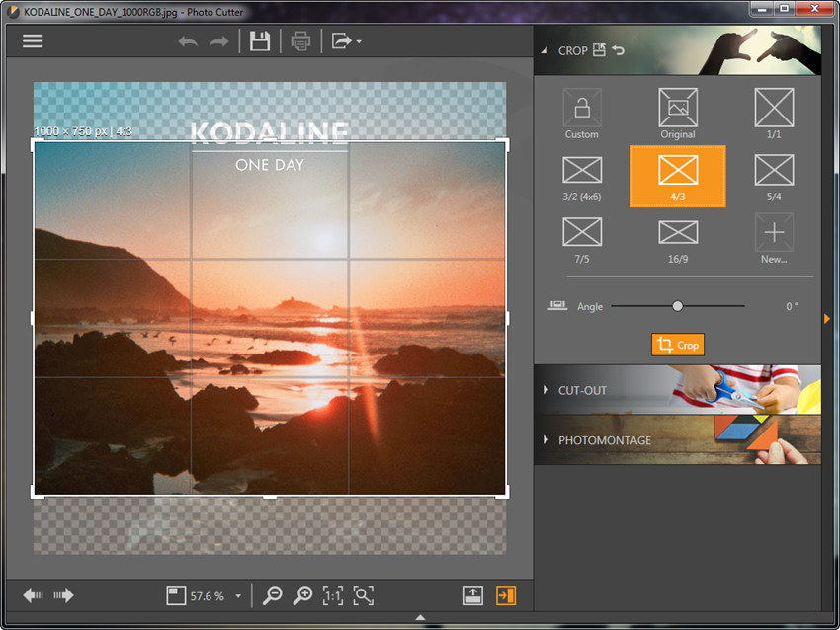Image resolution: width=840 pixels, height=630 pixels.
Task: Print the current photo
Action: click(x=300, y=41)
